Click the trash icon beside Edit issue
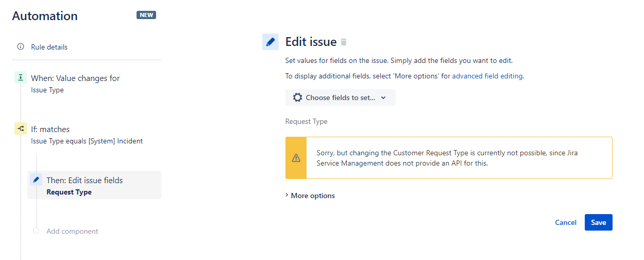Screen dimensions: 644x260 [344, 42]
